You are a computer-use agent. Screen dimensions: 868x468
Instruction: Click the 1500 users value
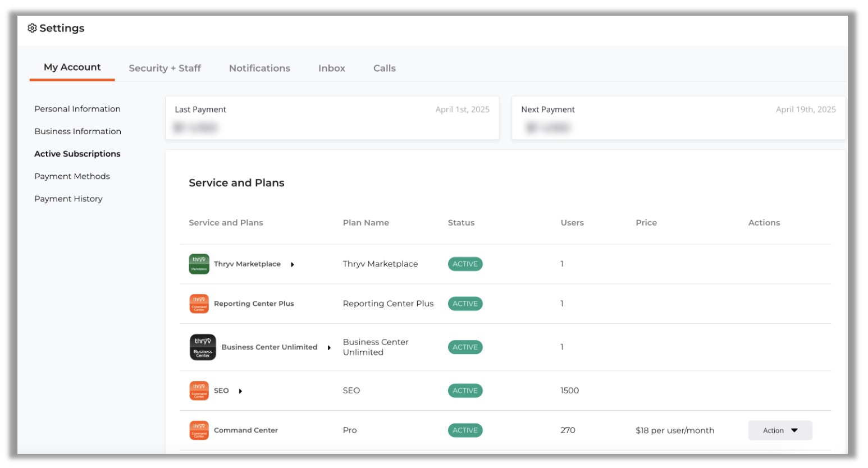click(x=569, y=391)
